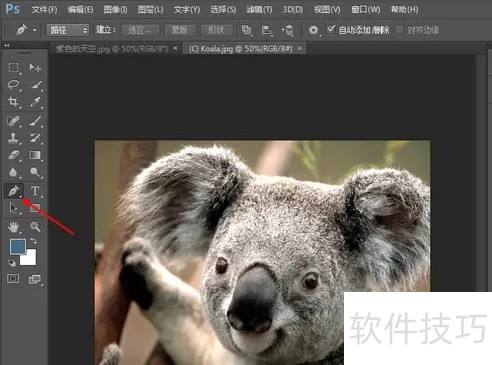
Task: Select the Zoom tool
Action: click(x=35, y=227)
